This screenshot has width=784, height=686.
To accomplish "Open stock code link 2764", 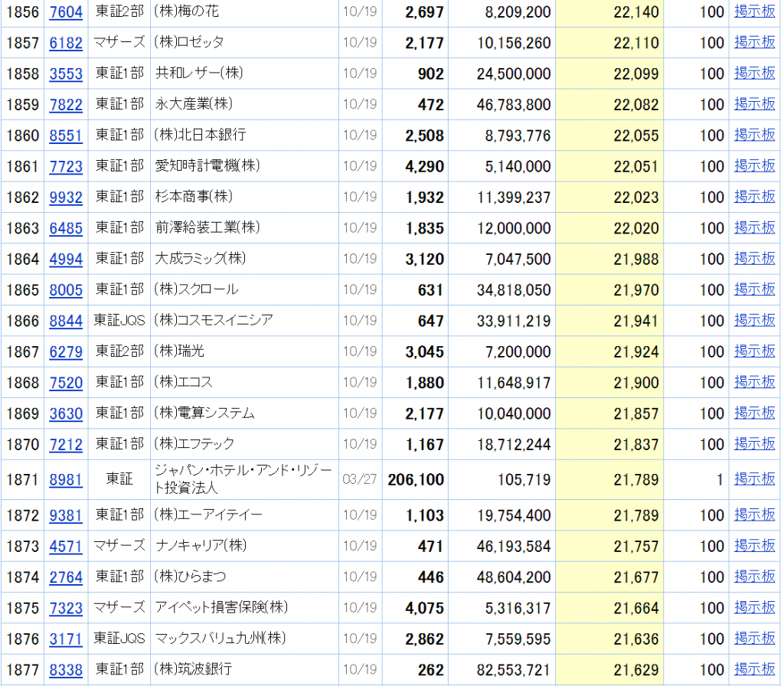I will (x=66, y=577).
